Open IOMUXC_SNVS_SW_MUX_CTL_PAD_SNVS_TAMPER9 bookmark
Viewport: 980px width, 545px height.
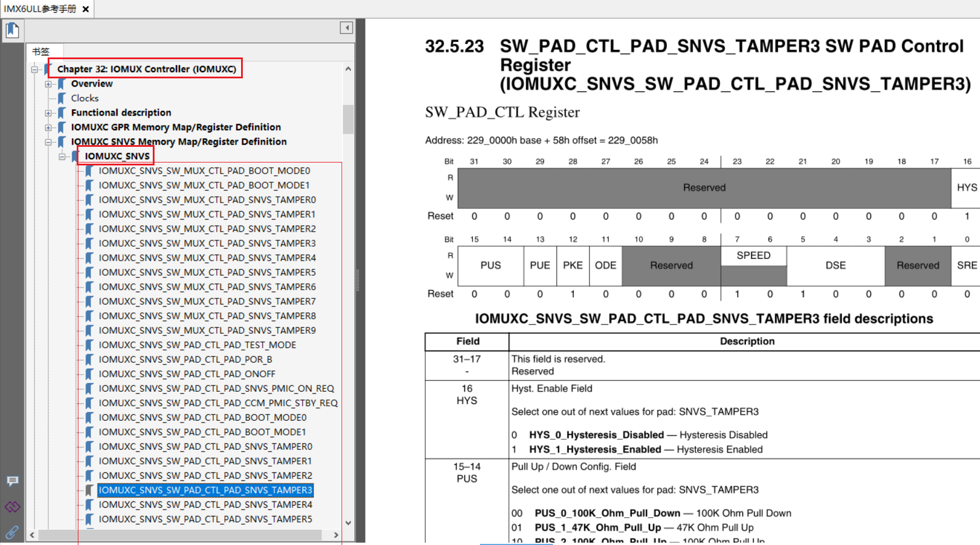[x=207, y=330]
